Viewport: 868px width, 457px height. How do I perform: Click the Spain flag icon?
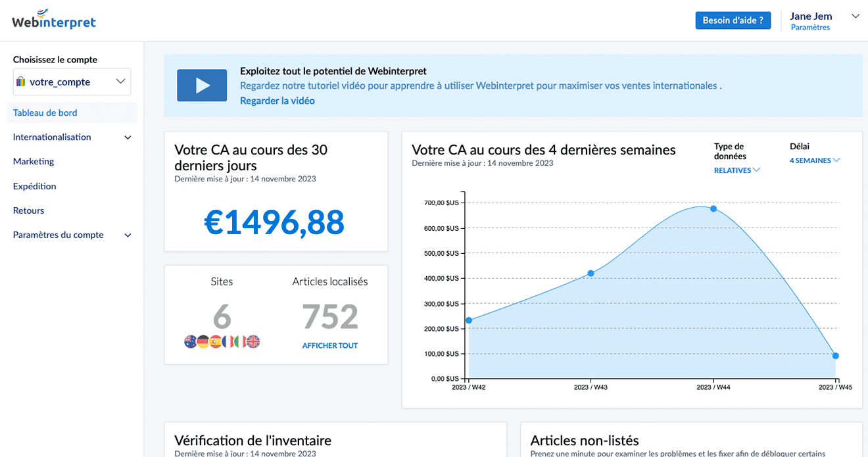(215, 341)
